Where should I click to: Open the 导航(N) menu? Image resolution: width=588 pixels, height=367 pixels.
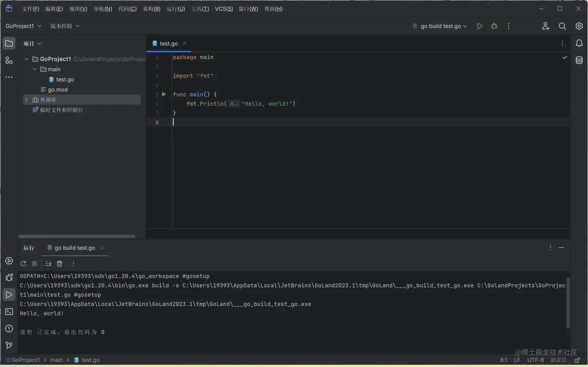click(103, 9)
